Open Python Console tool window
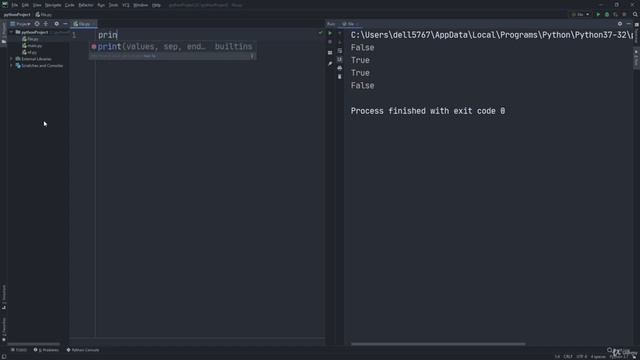The image size is (640, 360). [x=83, y=350]
